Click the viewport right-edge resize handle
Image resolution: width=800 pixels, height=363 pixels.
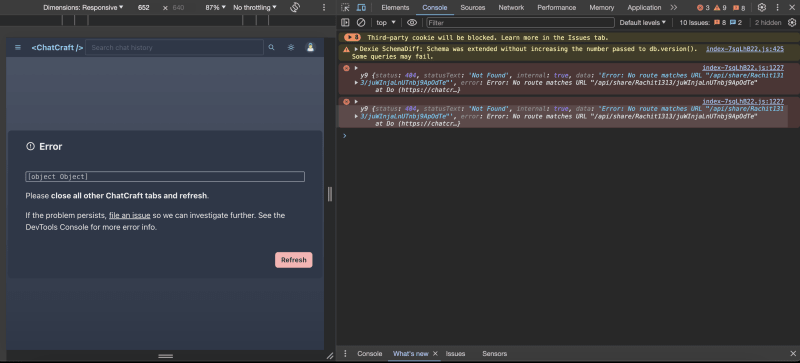pos(330,194)
